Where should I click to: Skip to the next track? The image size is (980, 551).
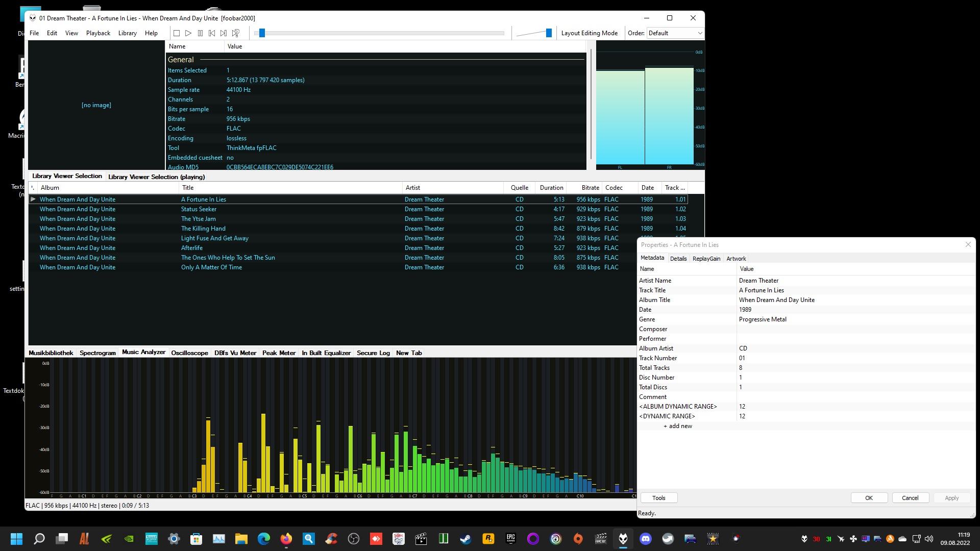(224, 33)
